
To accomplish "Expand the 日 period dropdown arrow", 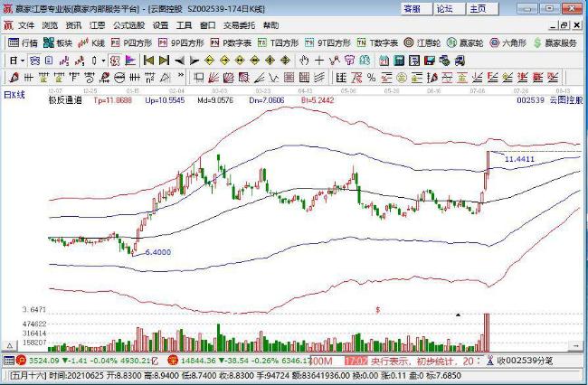I will (x=23, y=61).
